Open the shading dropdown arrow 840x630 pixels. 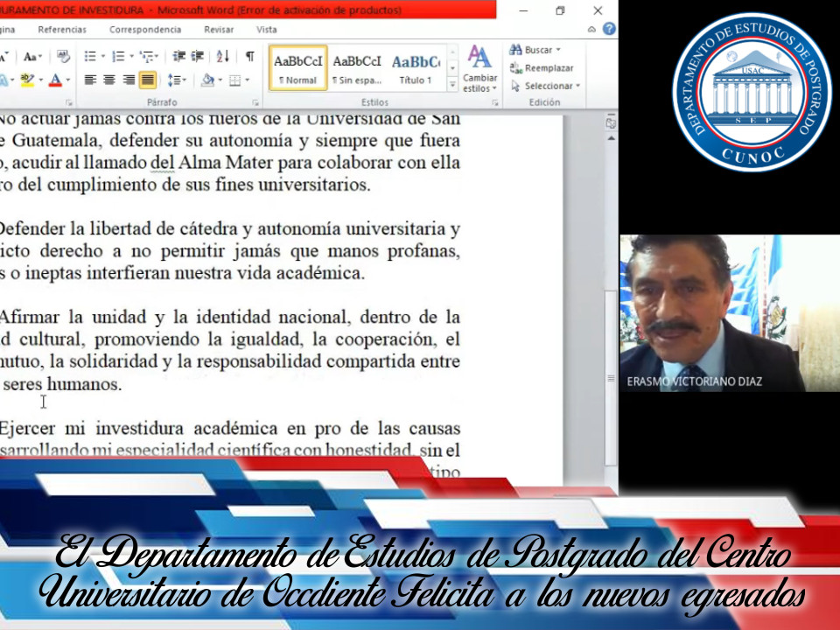click(x=220, y=80)
